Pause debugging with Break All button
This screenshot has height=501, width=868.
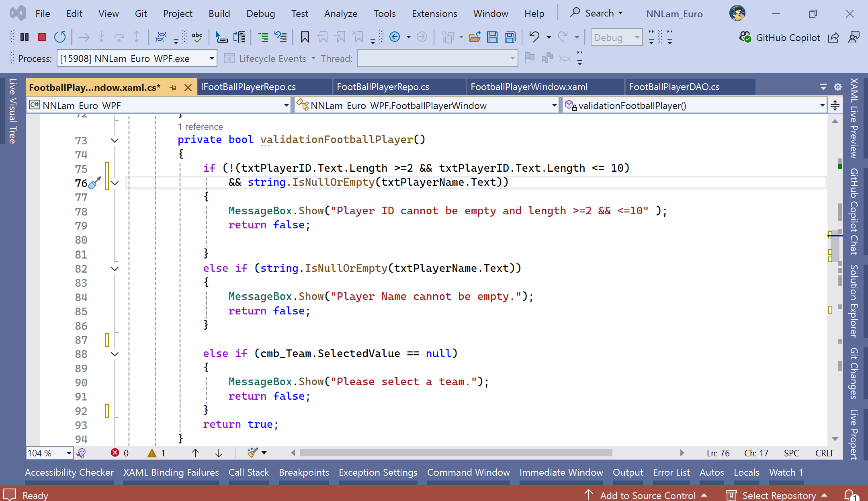25,37
